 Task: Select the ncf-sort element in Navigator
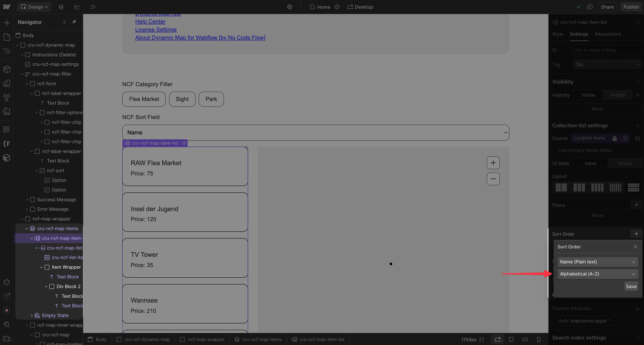56,170
